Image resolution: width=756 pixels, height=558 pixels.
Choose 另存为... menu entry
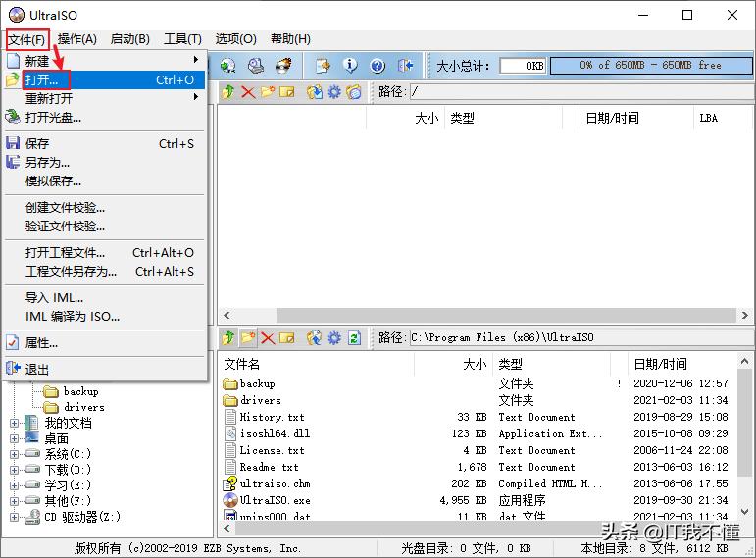[105, 163]
